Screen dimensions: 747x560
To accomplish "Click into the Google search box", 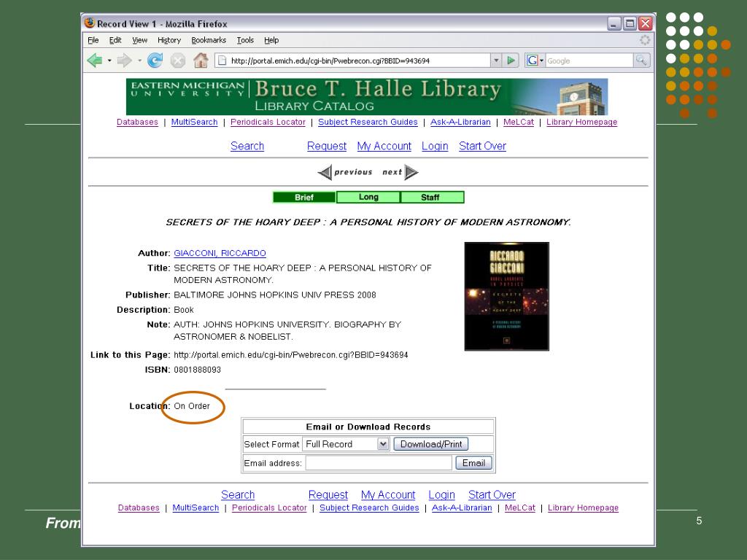I will click(589, 61).
